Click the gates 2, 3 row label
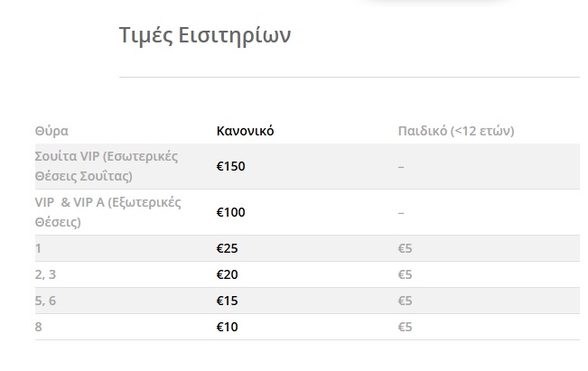Image resolution: width=588 pixels, height=371 pixels. [44, 274]
